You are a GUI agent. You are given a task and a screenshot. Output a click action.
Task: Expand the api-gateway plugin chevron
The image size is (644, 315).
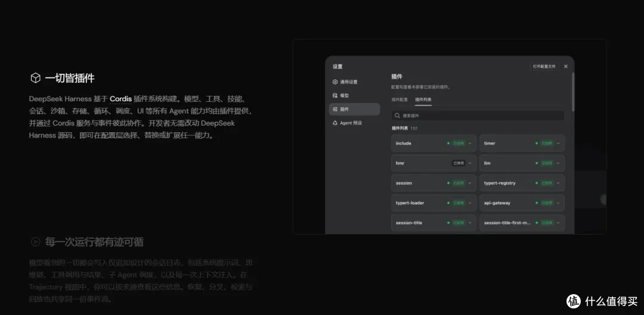pyautogui.click(x=558, y=203)
